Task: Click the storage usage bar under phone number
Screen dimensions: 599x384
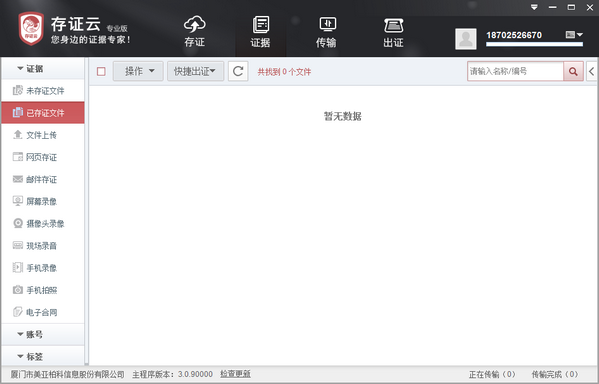Action: pos(534,44)
